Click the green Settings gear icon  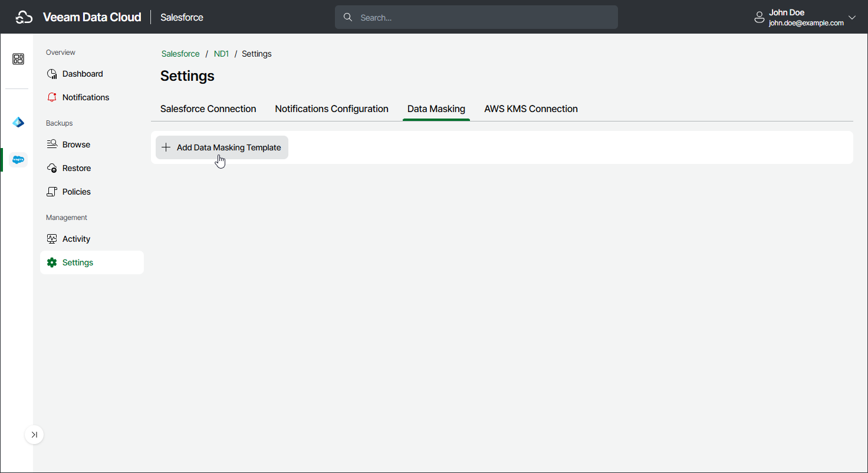pos(52,262)
